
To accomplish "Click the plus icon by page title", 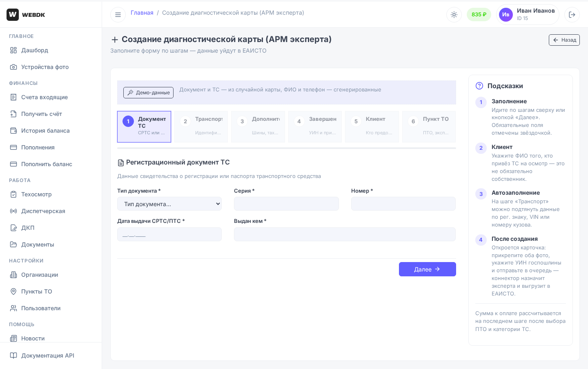I will (115, 40).
